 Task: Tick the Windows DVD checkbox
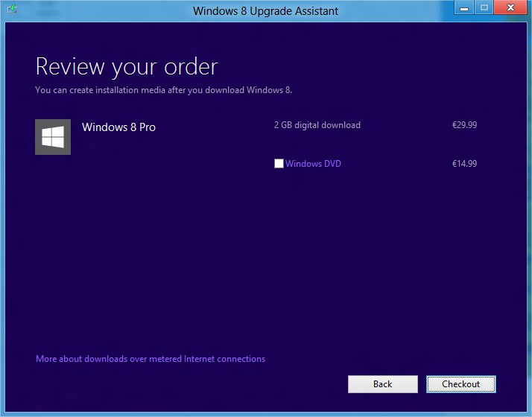279,164
